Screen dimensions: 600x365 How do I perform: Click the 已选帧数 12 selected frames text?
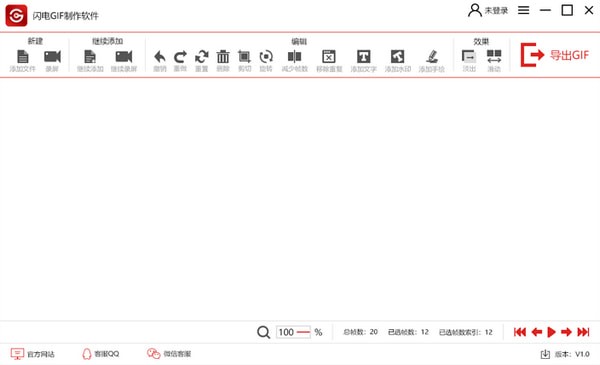point(408,332)
